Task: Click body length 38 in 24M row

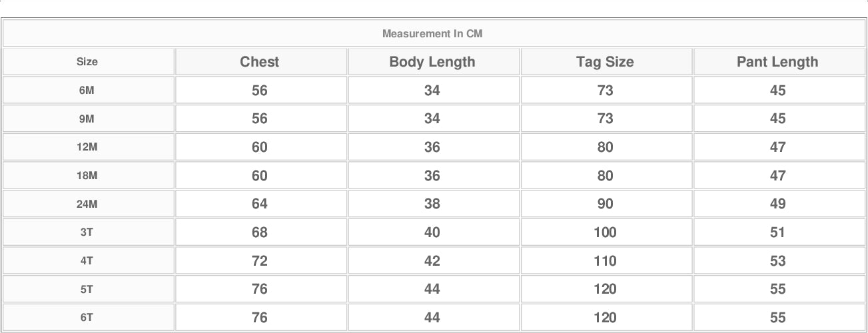Action: [x=432, y=204]
